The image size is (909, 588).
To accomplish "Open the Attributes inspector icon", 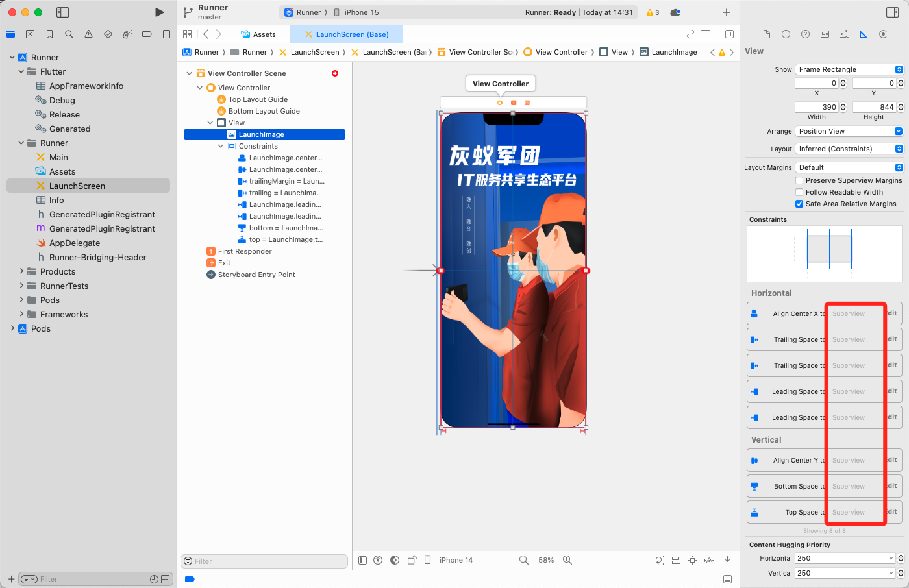I will click(x=844, y=34).
